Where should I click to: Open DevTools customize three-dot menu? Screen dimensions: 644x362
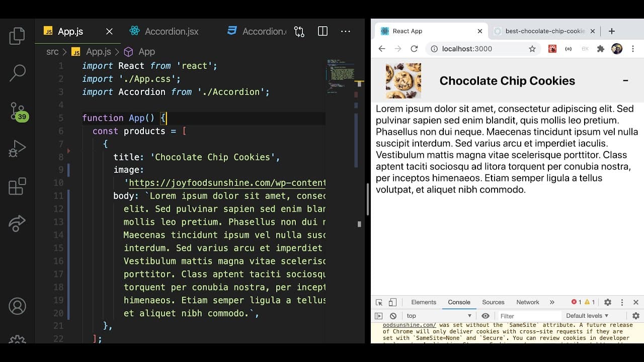tap(622, 302)
